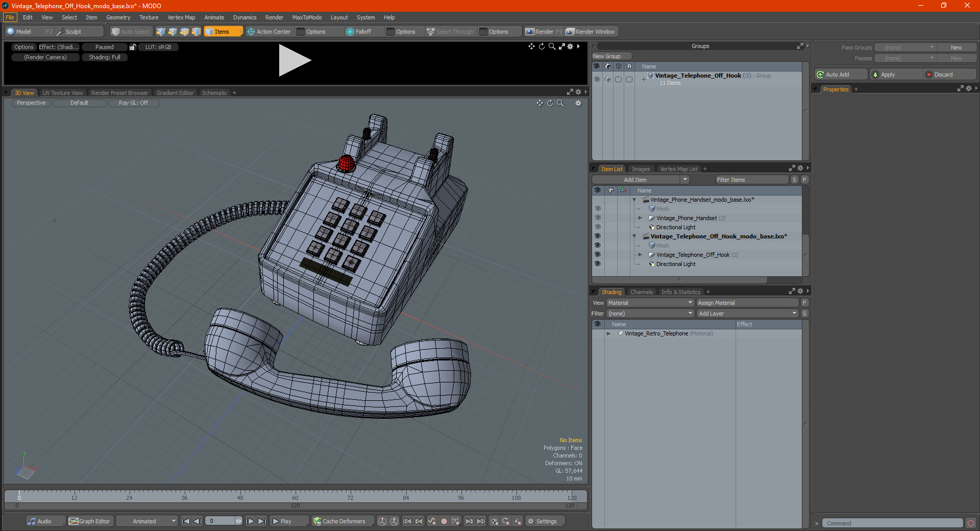Screen dimensions: 980x531
Task: Click the Command input field
Action: point(892,523)
